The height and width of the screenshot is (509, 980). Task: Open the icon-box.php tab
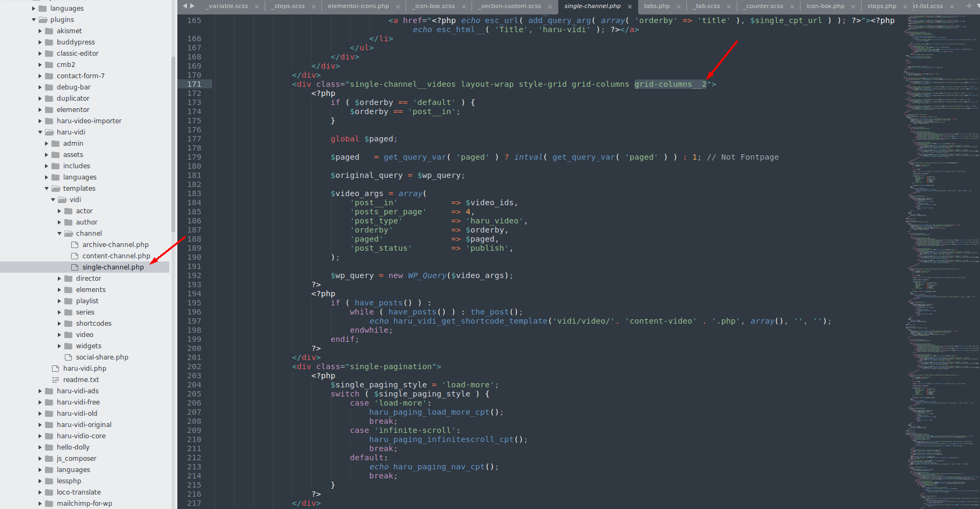click(825, 6)
